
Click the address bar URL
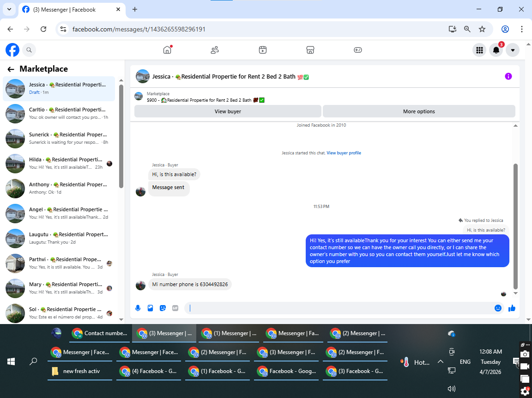click(x=139, y=29)
